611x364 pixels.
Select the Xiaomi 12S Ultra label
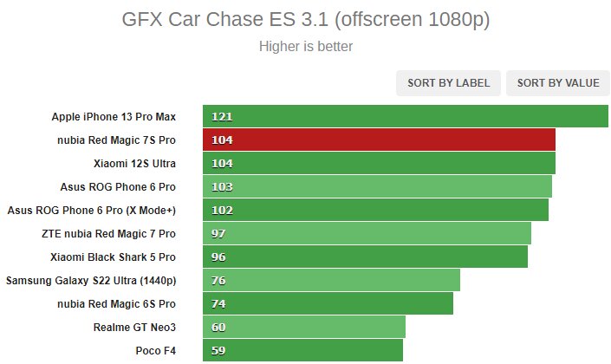[134, 163]
